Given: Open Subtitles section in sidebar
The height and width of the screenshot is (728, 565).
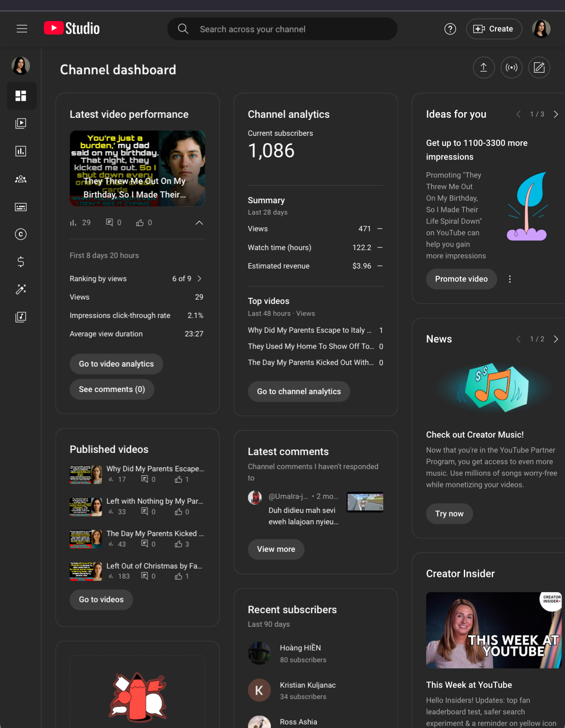Looking at the screenshot, I should pyautogui.click(x=21, y=207).
